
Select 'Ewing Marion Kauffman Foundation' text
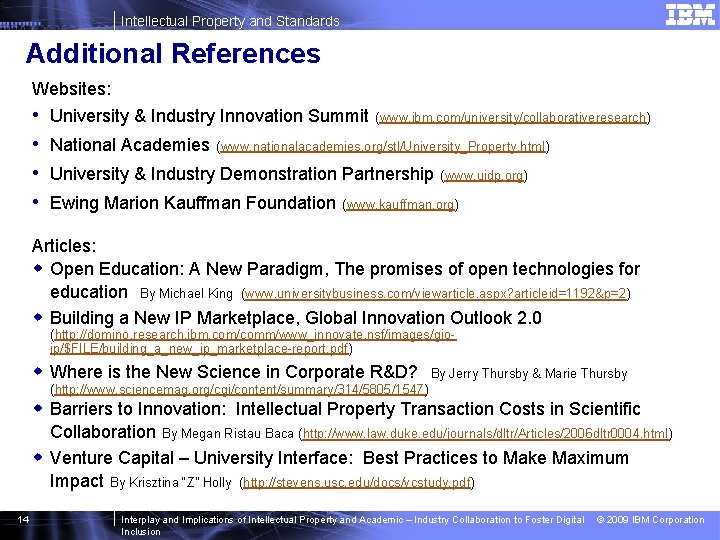193,203
